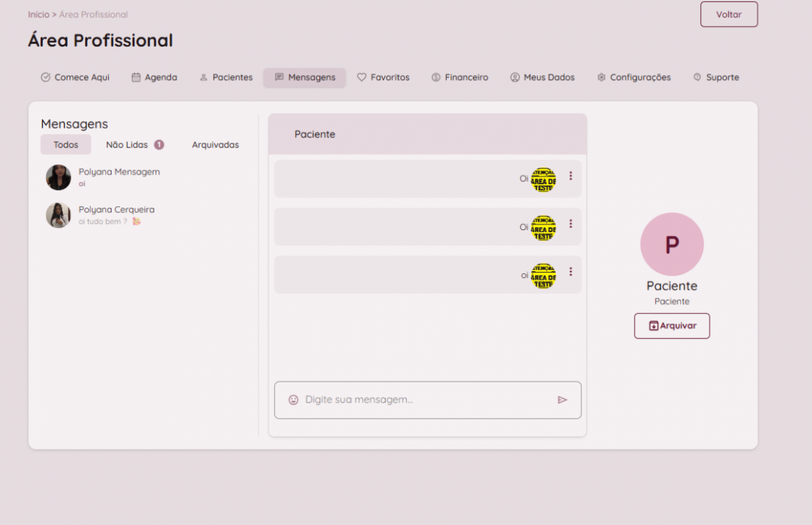Show Arquivadas messages
The image size is (812, 525).
(215, 145)
